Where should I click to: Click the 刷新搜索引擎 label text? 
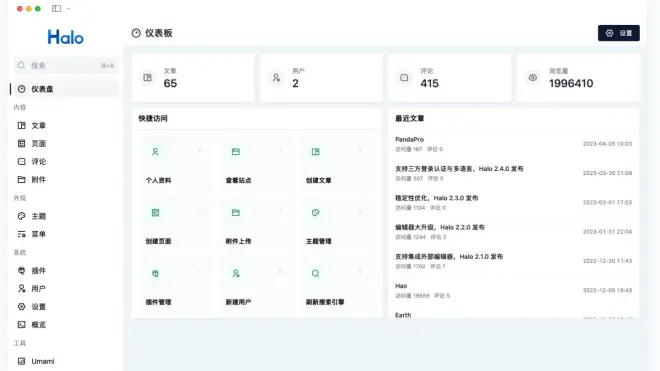[325, 302]
